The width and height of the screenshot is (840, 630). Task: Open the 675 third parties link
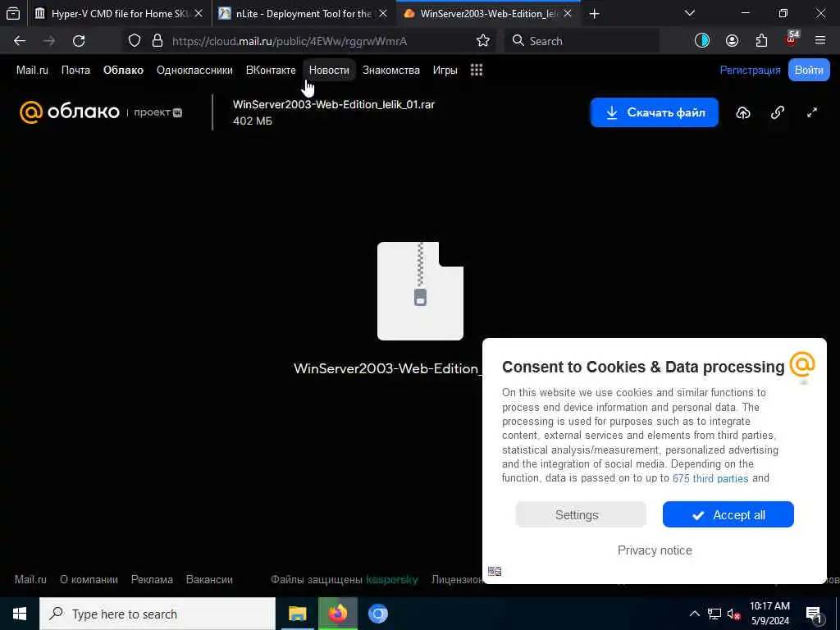(x=710, y=478)
